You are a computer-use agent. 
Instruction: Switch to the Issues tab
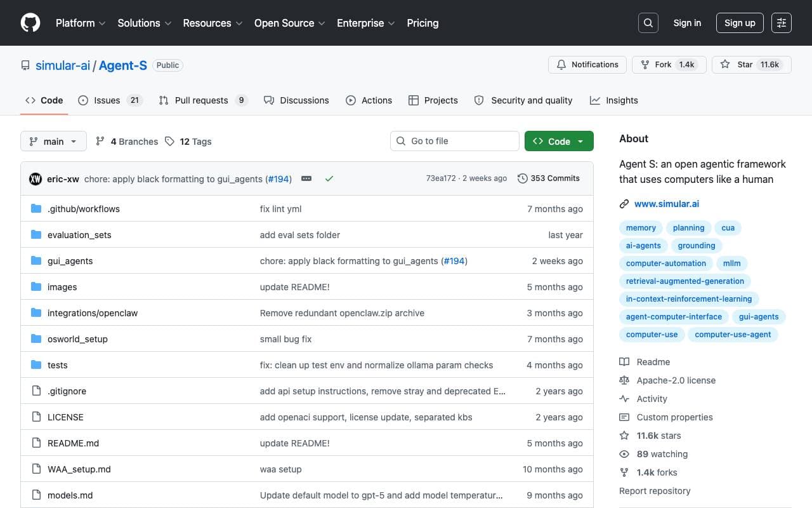point(110,100)
